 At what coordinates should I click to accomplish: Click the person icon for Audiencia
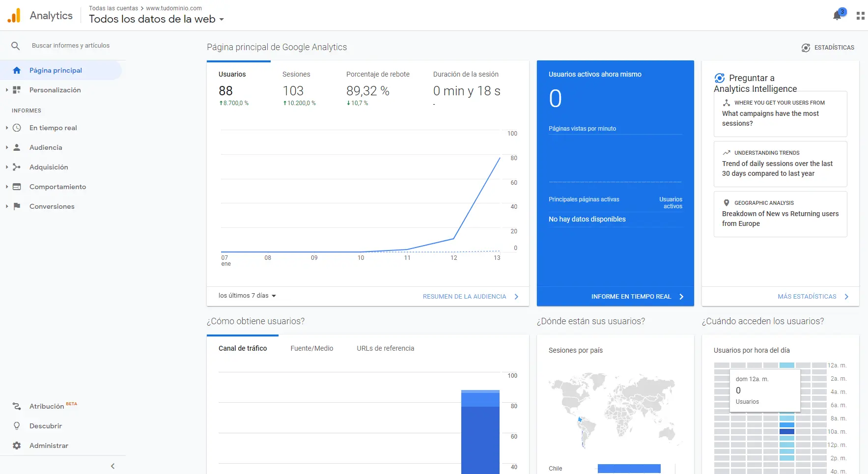(x=17, y=147)
